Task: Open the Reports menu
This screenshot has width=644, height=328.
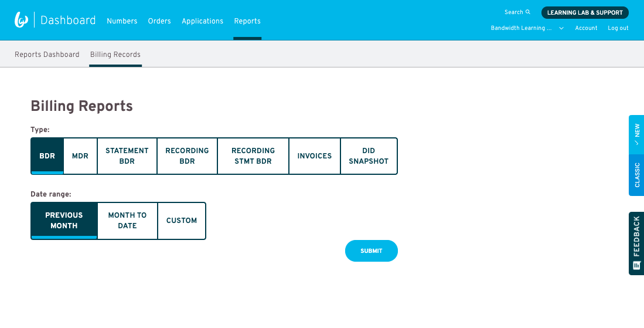Action: pos(247,21)
